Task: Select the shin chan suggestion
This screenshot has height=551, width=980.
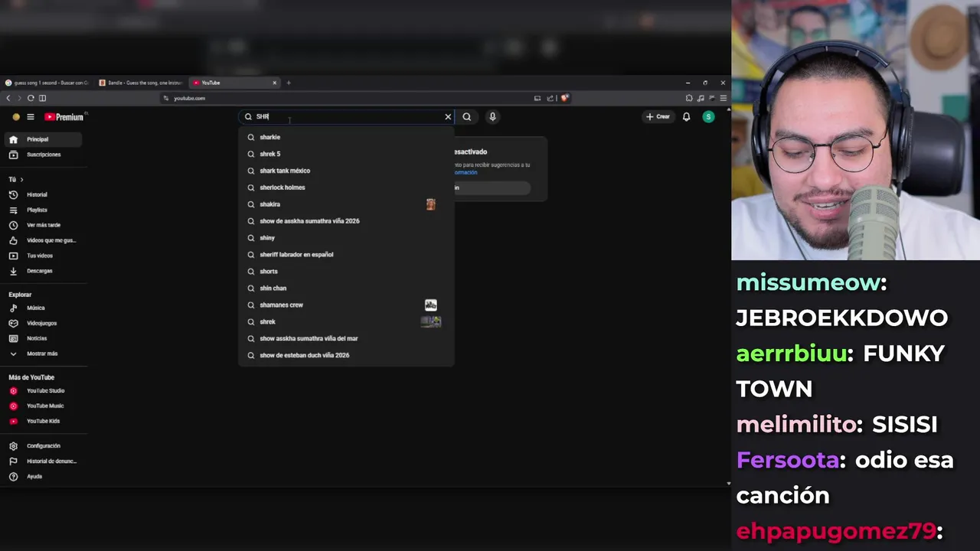Action: pyautogui.click(x=346, y=289)
